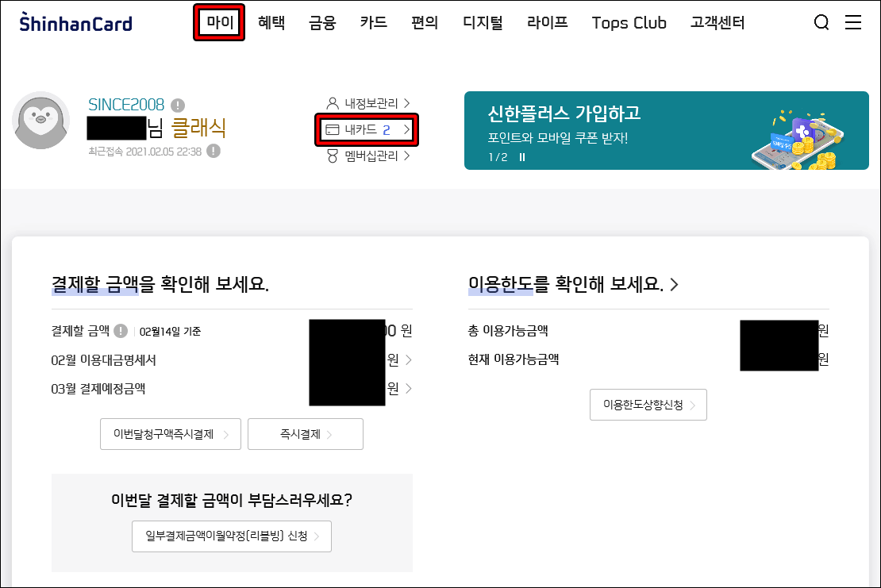Click 03월 결제예정금액 label
The image size is (881, 588).
[x=98, y=389]
